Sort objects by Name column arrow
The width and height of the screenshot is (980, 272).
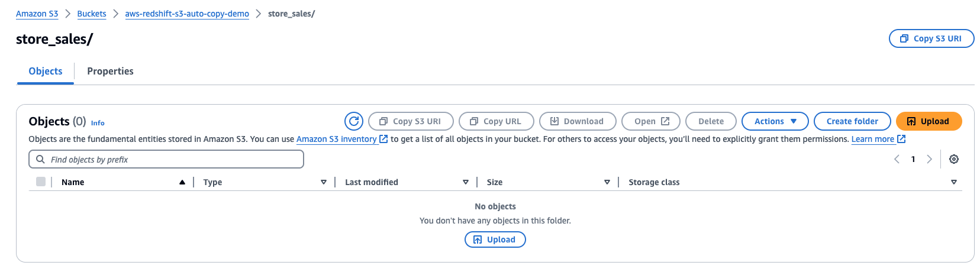(x=182, y=182)
